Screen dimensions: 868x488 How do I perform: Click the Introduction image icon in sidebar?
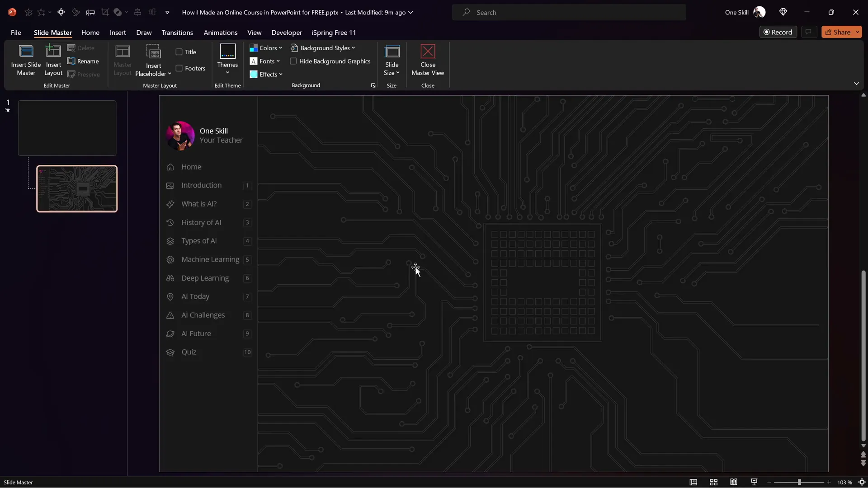tap(170, 186)
